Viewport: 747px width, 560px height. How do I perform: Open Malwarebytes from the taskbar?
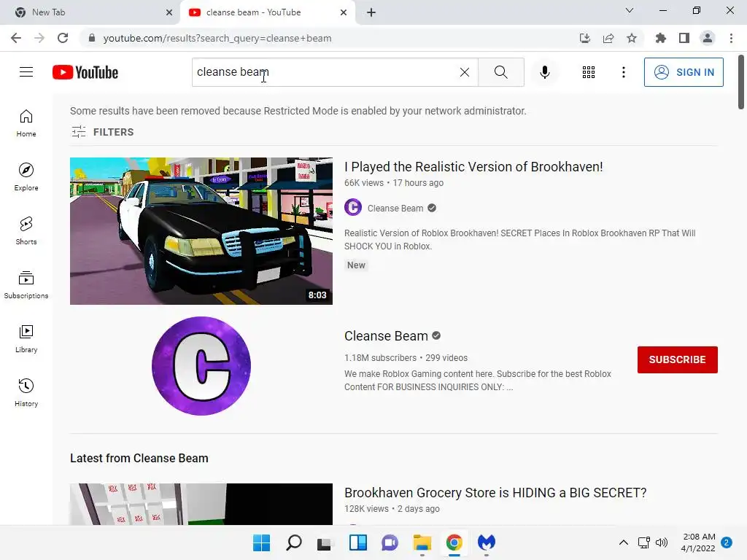pyautogui.click(x=487, y=542)
